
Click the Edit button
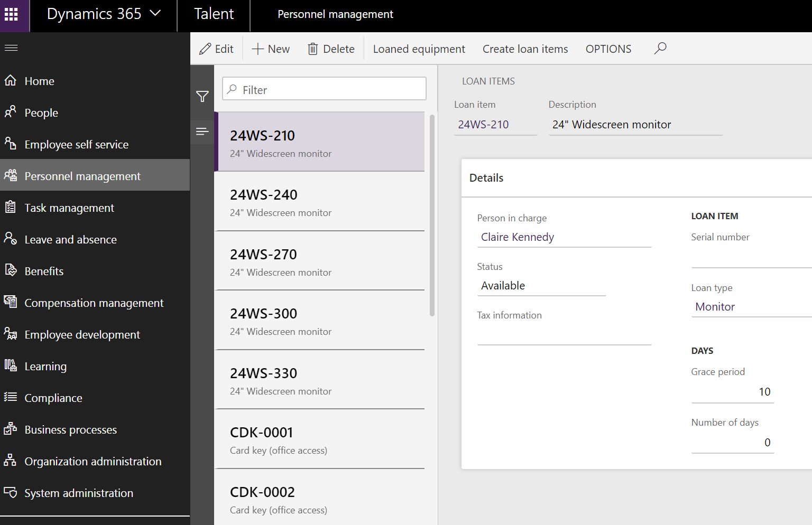click(x=216, y=49)
